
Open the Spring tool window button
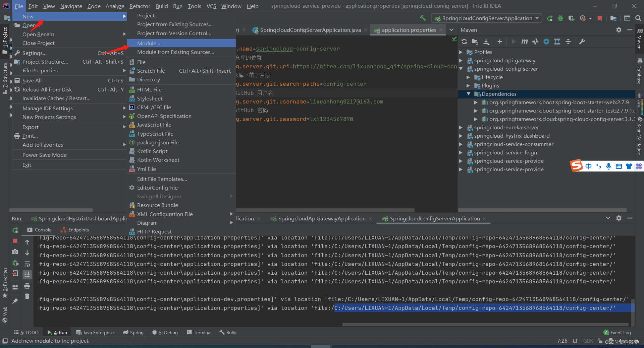pyautogui.click(x=133, y=333)
